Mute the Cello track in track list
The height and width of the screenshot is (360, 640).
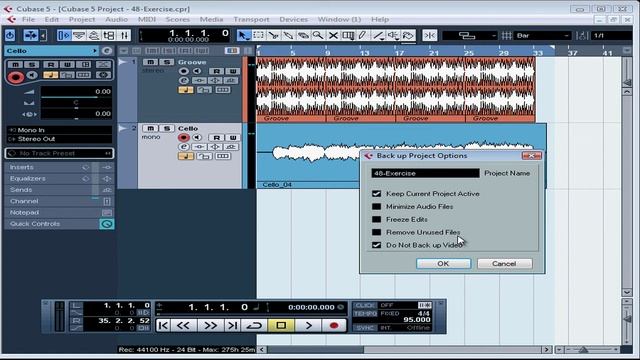coord(150,128)
